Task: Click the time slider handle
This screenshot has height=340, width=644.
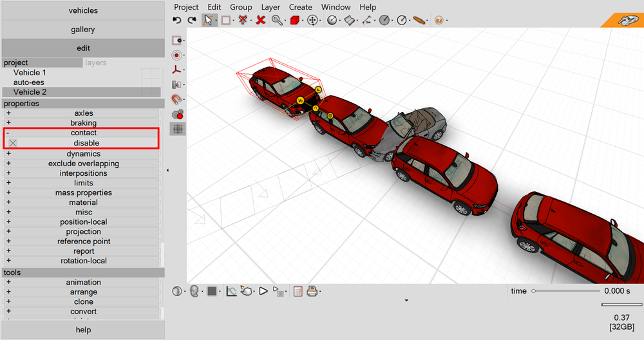Action: [533, 291]
